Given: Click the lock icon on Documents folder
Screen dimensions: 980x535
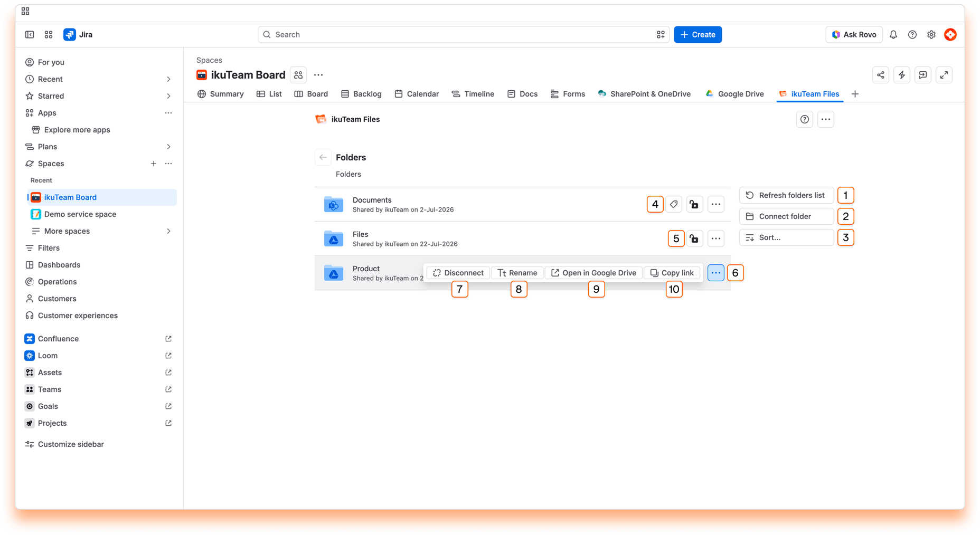Looking at the screenshot, I should 694,204.
